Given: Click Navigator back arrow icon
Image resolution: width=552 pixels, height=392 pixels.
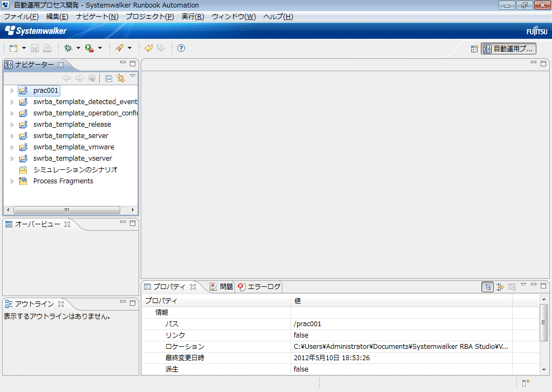Looking at the screenshot, I should [x=67, y=78].
